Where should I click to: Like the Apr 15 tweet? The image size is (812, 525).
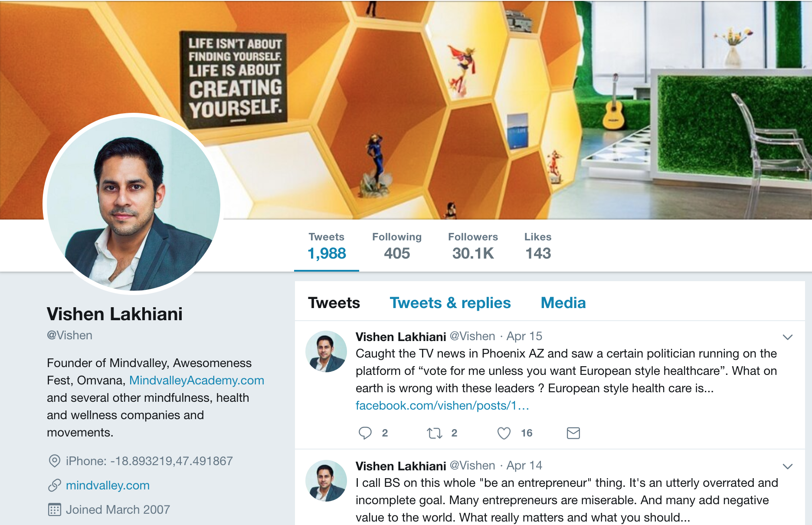504,433
